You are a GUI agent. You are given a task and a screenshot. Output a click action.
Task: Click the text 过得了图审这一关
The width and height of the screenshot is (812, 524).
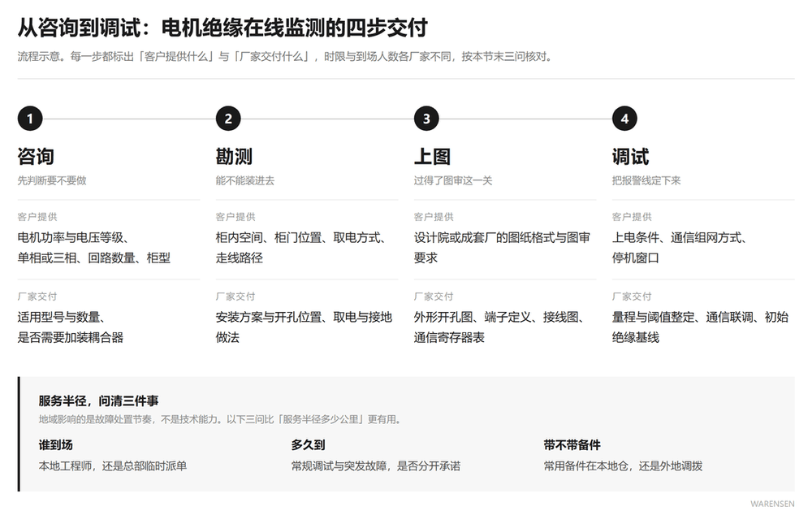point(453,180)
